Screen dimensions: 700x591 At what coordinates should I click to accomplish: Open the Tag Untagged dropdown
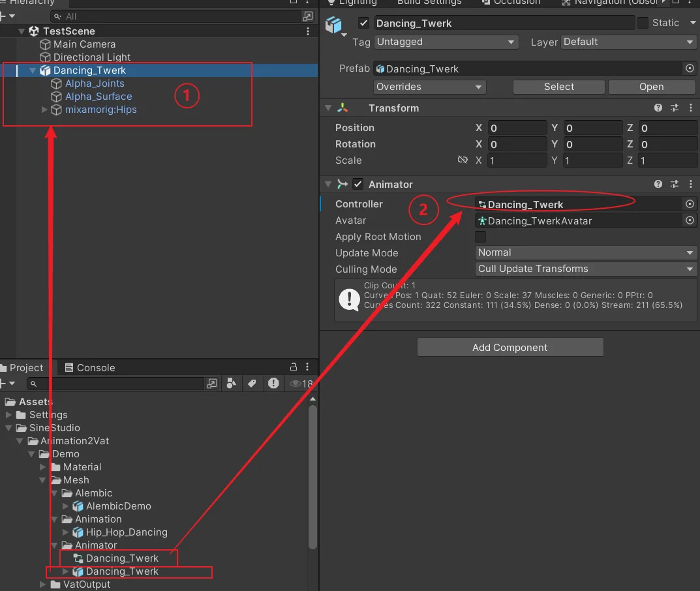(x=446, y=42)
